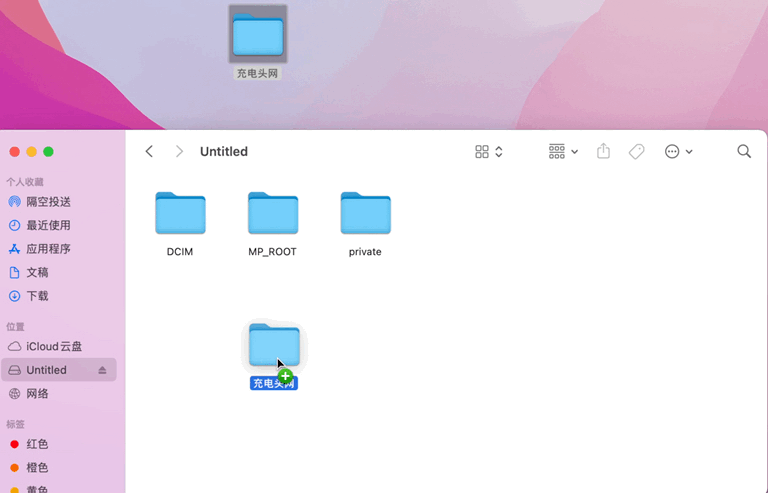Click the Finder back navigation arrow
The height and width of the screenshot is (493, 768).
[x=149, y=152]
